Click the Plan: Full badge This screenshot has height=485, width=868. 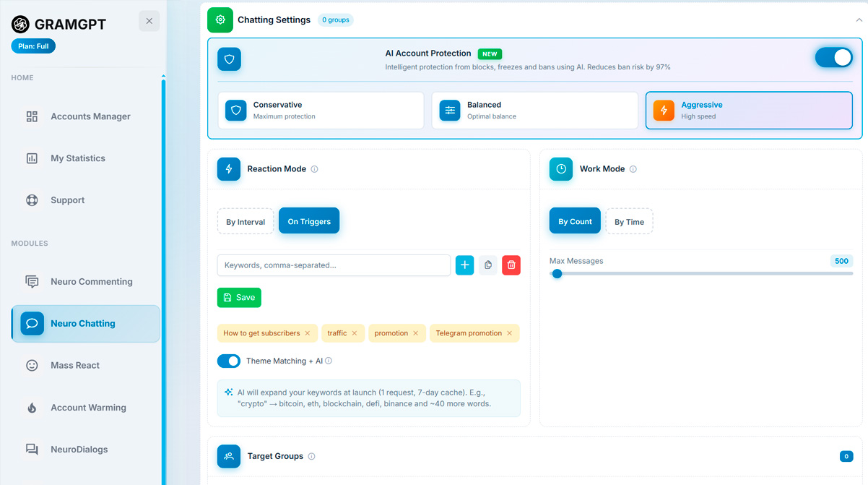(33, 46)
